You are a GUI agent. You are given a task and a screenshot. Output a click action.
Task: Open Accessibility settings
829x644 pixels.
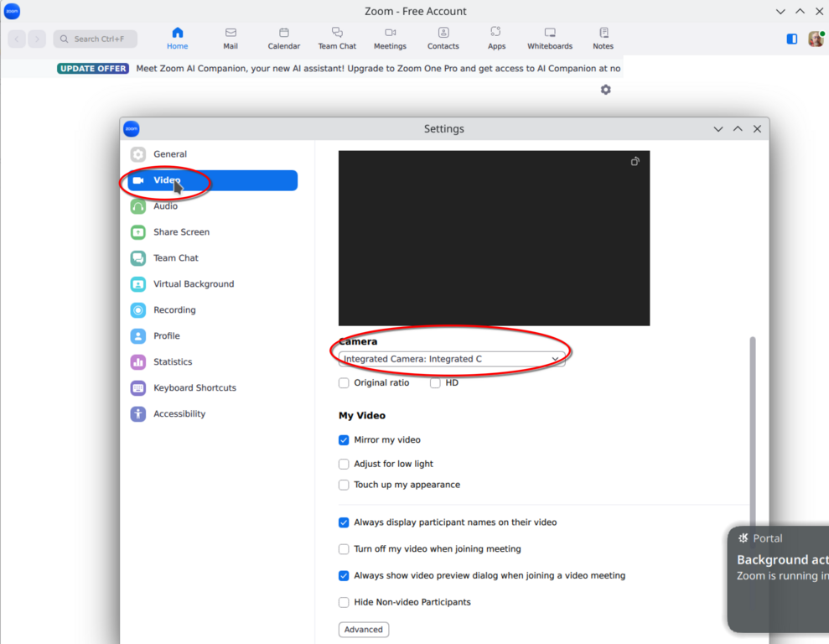[x=213, y=413]
